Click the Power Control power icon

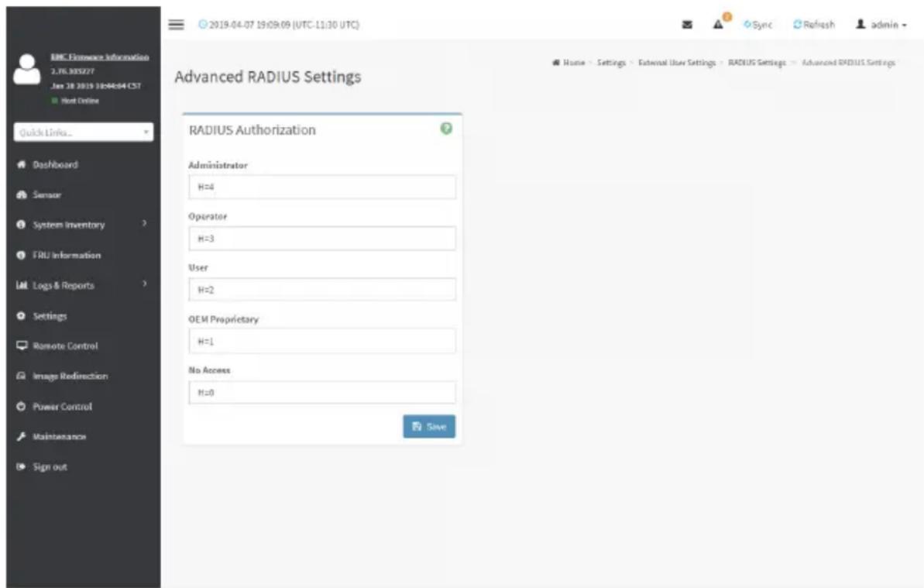coord(21,406)
